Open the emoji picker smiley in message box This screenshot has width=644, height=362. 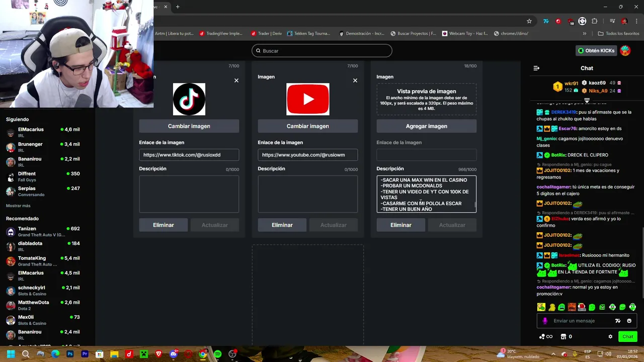629,321
